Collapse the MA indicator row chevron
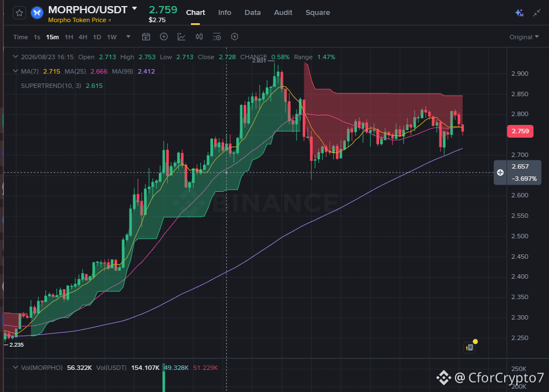The width and height of the screenshot is (549, 392). tap(15, 71)
